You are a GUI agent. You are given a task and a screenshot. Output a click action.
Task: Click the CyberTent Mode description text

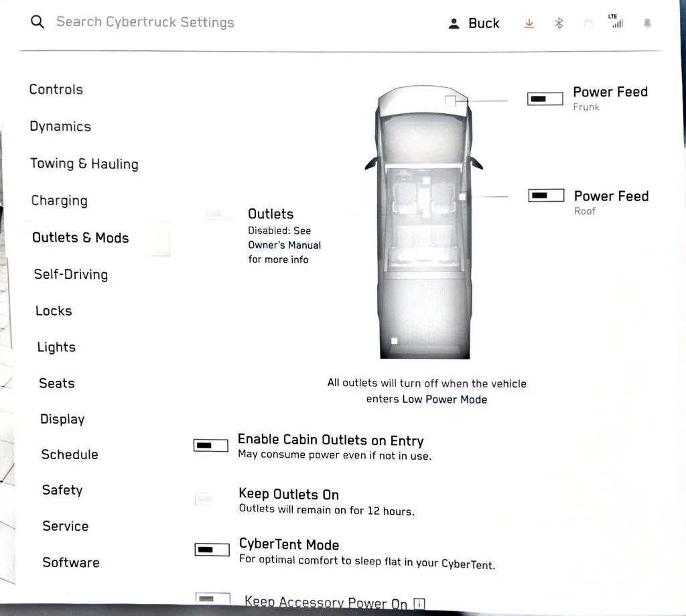[367, 562]
